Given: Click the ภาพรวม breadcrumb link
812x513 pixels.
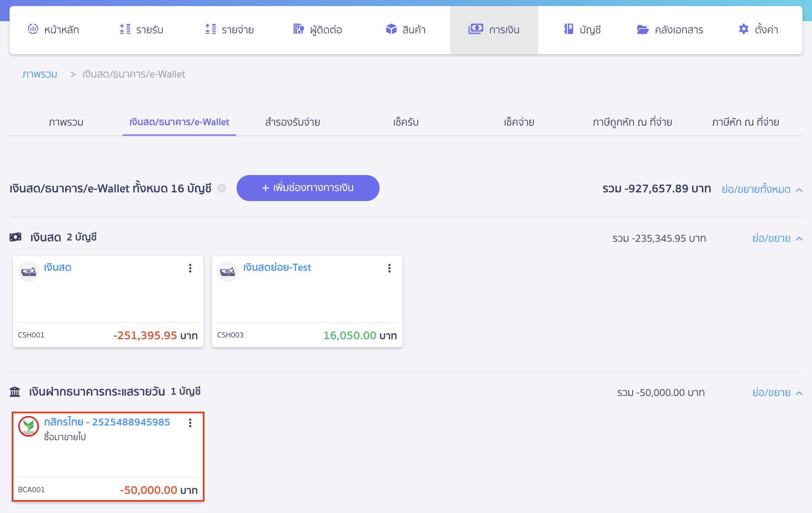Looking at the screenshot, I should 40,74.
